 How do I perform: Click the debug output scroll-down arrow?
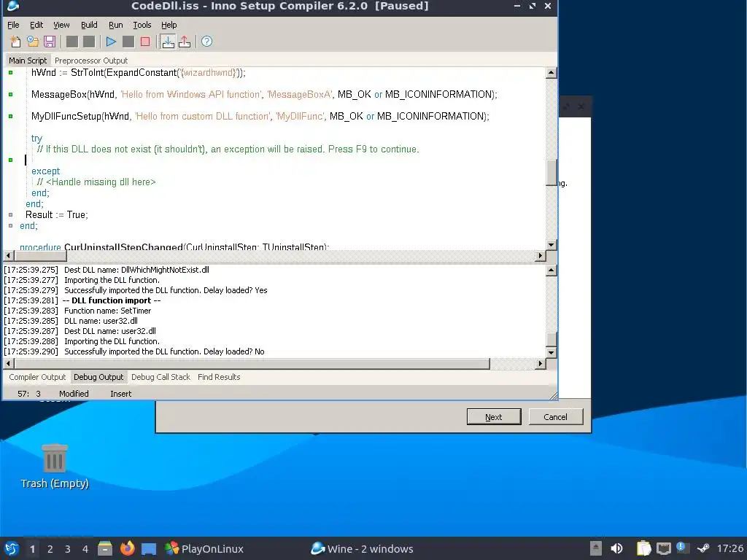coord(551,353)
